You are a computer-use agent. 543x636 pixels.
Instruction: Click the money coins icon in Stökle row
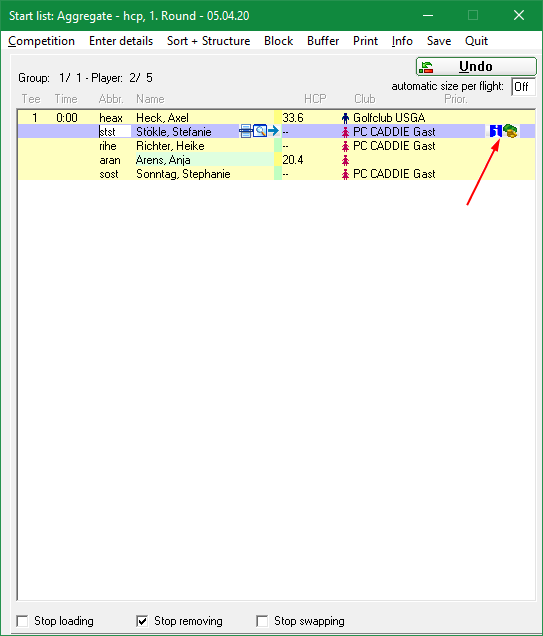510,131
